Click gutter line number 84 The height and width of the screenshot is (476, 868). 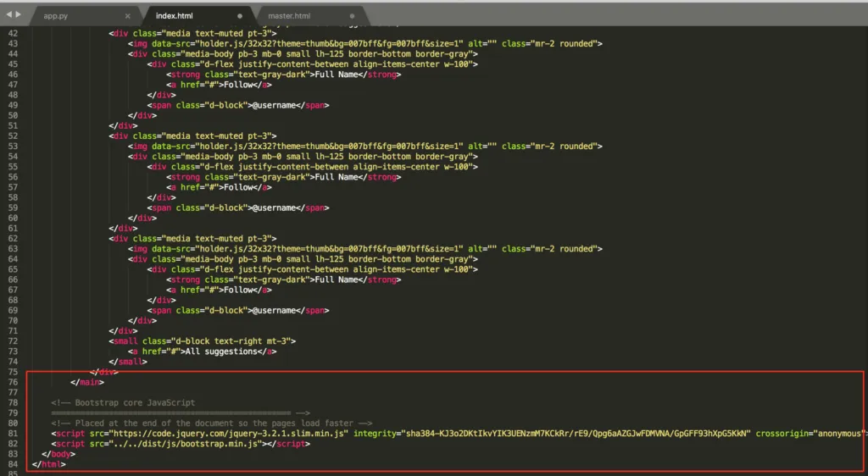tap(13, 464)
